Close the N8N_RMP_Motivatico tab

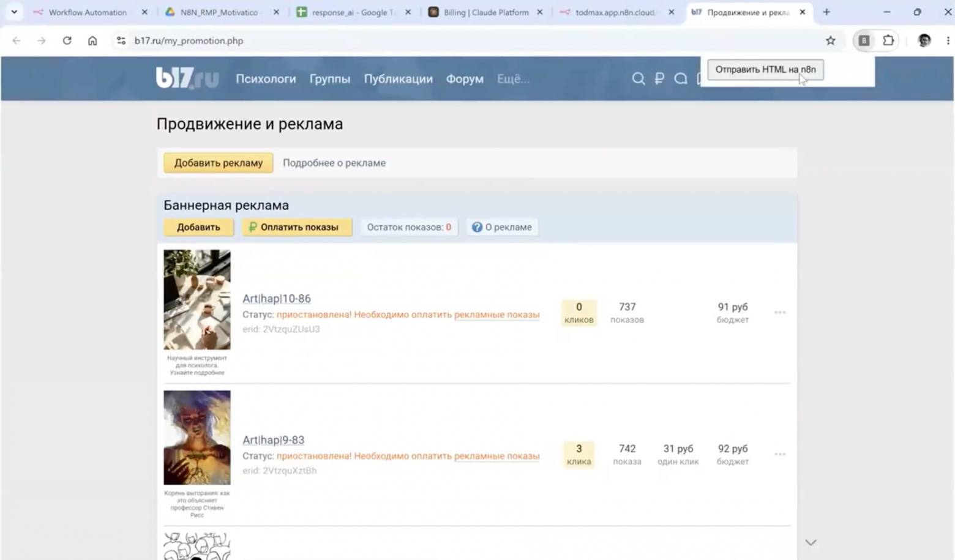point(277,12)
